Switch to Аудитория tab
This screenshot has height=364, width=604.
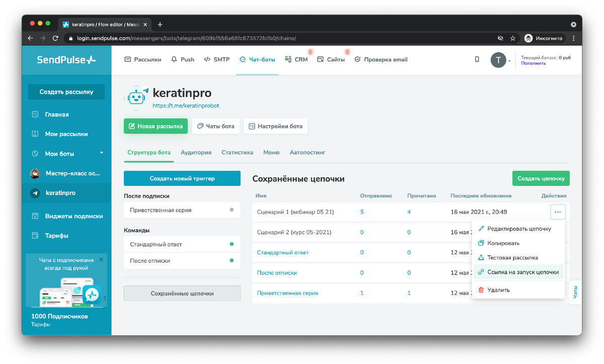click(x=196, y=153)
